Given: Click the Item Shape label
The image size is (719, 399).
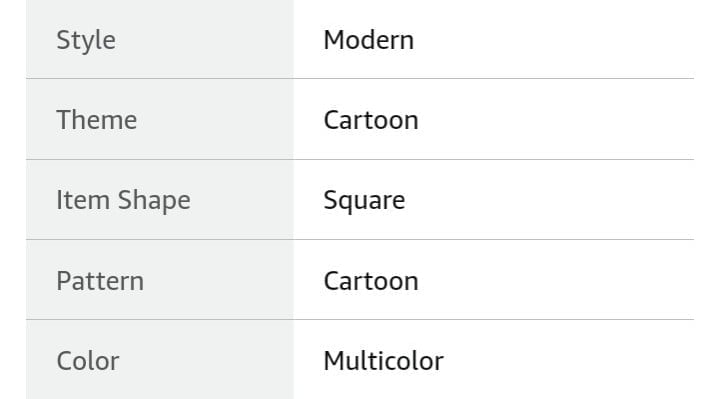Looking at the screenshot, I should point(123,200).
